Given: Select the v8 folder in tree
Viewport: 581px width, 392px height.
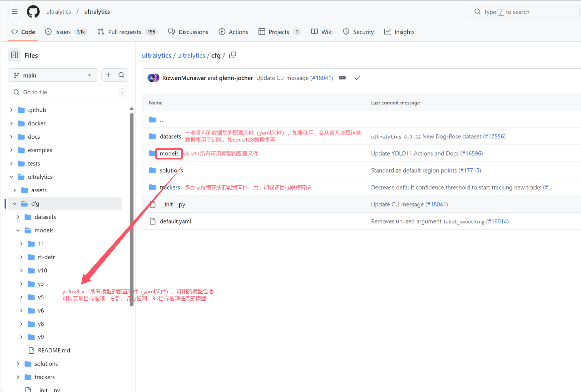Looking at the screenshot, I should click(41, 324).
